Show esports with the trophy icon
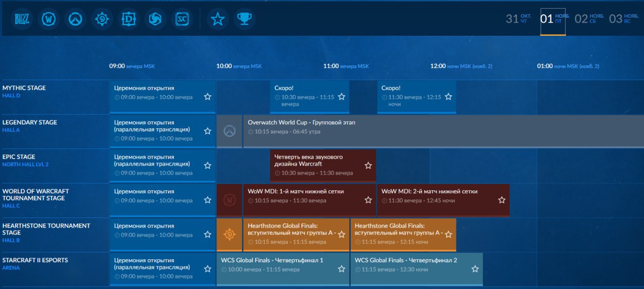The height and width of the screenshot is (289, 644). point(245,19)
